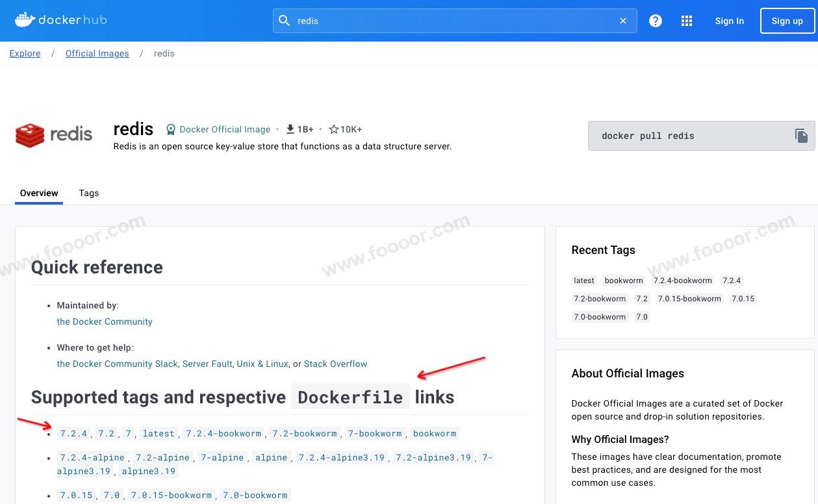Open the Stack Overflow help link

[x=335, y=364]
